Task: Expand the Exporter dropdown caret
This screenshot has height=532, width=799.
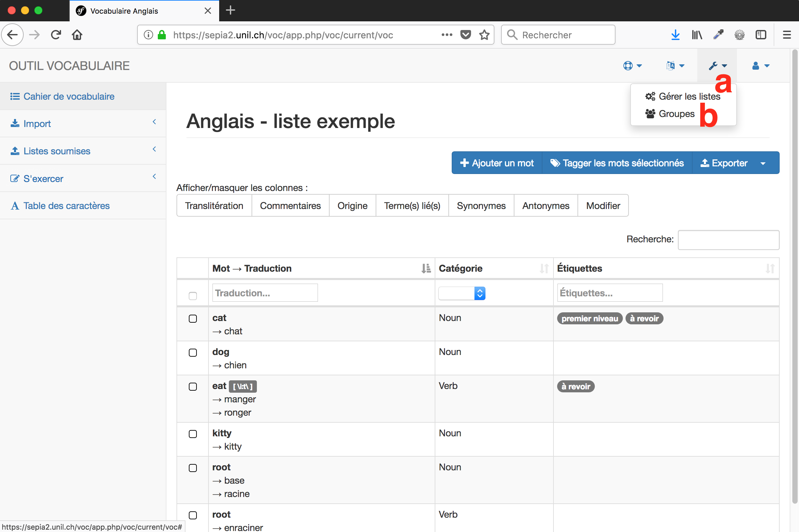Action: [x=763, y=163]
